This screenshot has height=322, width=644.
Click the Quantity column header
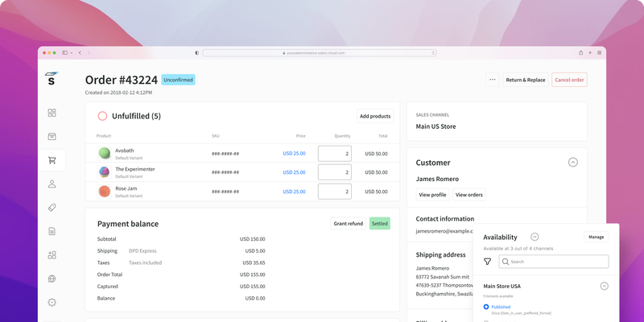coord(342,136)
